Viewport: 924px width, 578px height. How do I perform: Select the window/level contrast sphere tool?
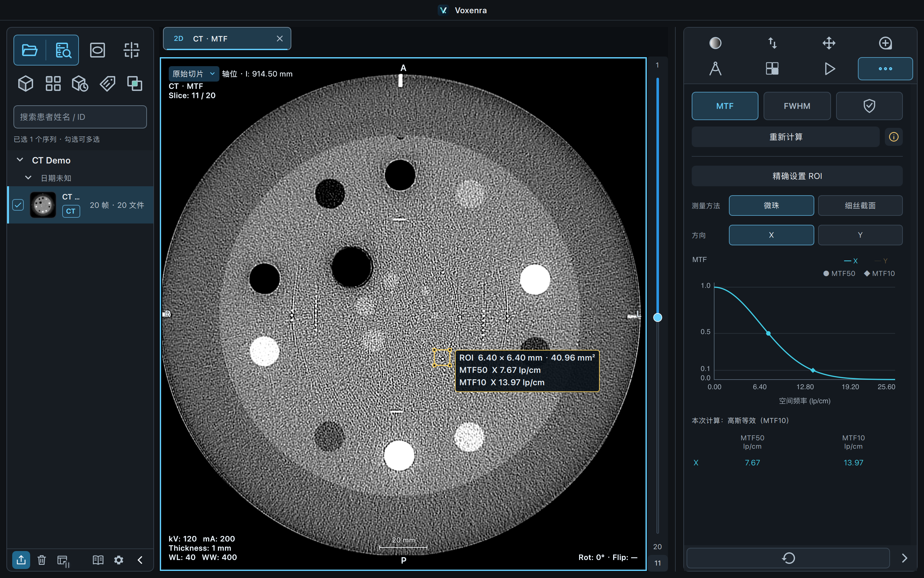tap(715, 43)
